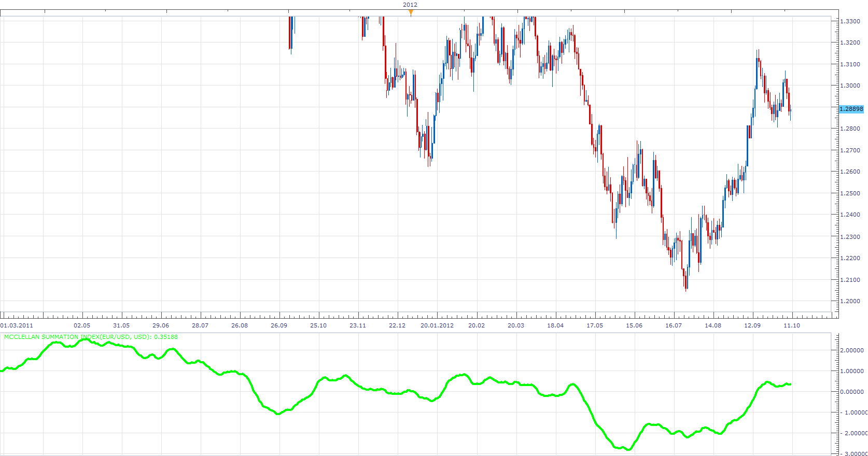Click the 1.3300 price level label
The height and width of the screenshot is (456, 868).
(x=850, y=21)
